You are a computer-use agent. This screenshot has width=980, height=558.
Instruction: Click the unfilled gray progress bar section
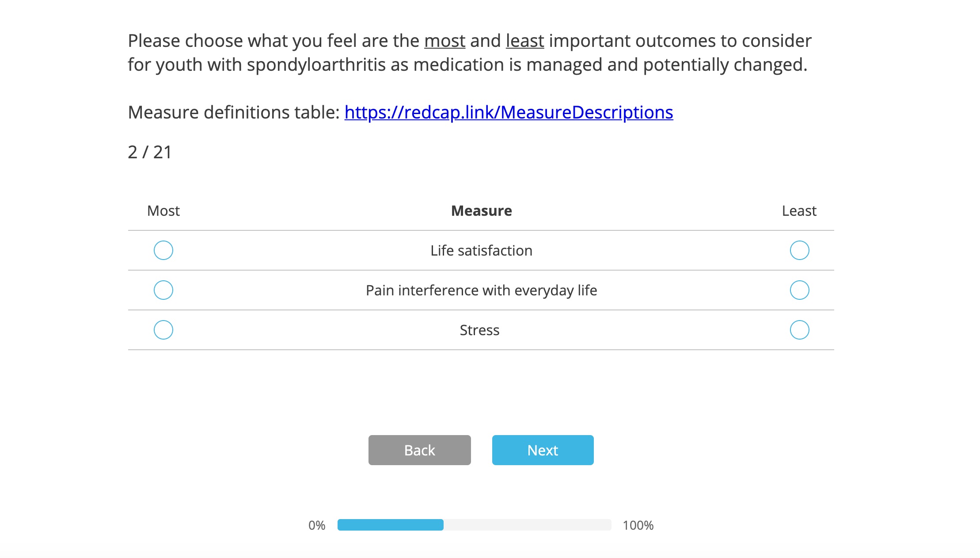click(x=528, y=525)
